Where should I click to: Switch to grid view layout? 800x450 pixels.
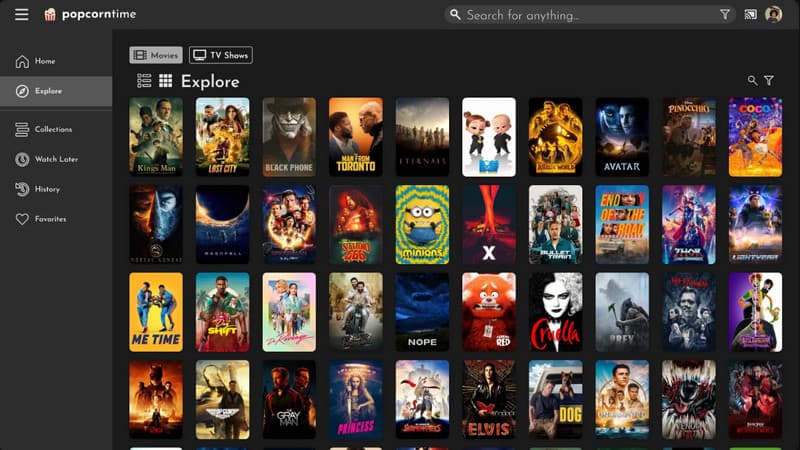point(165,81)
